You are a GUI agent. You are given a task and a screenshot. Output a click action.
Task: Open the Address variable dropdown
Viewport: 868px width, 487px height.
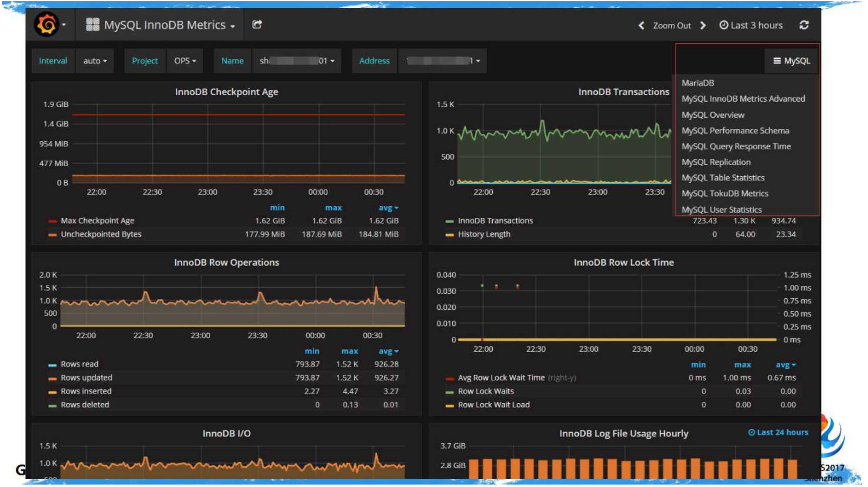pyautogui.click(x=442, y=61)
